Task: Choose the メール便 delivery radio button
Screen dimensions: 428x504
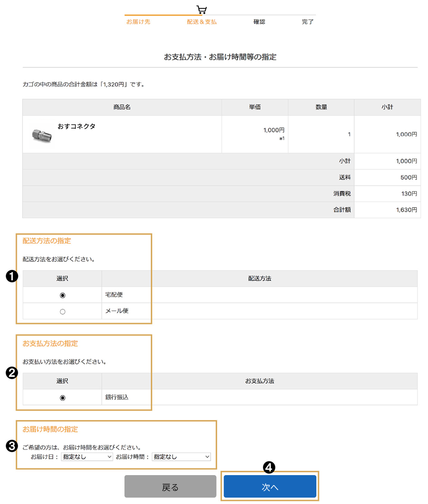Action: 62,312
